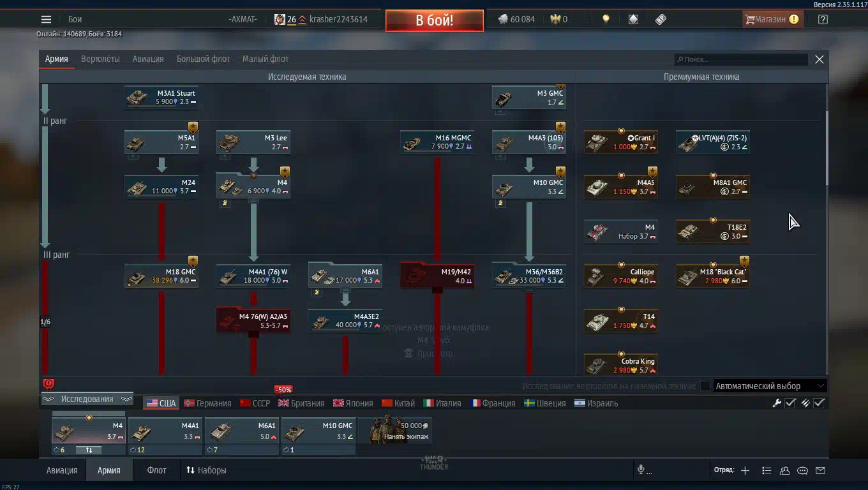Select the СССР nation tab

point(255,403)
